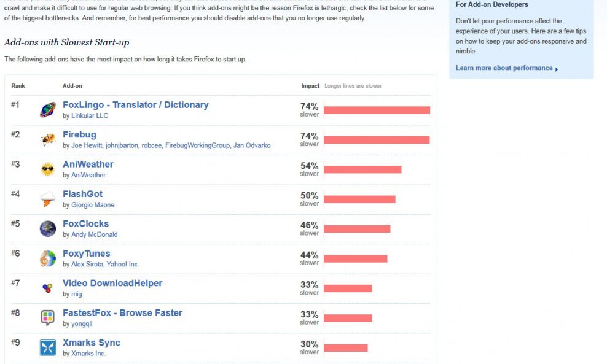Click the AniWeather sun icon

pyautogui.click(x=48, y=169)
